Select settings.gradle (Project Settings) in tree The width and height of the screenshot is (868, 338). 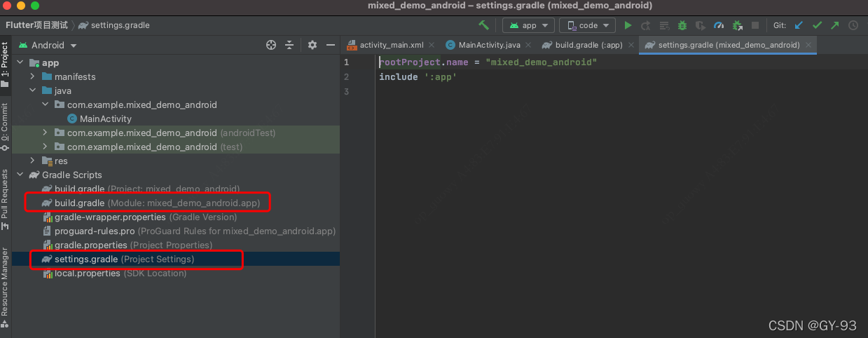118,259
